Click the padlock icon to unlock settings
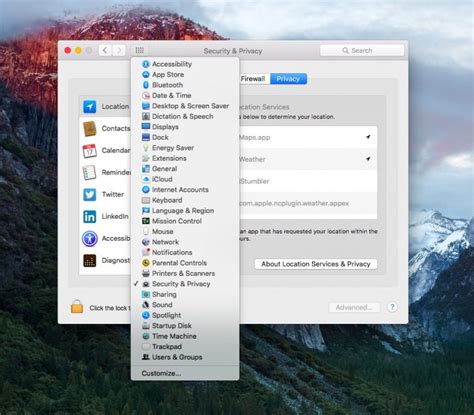The image size is (474, 415). [77, 307]
